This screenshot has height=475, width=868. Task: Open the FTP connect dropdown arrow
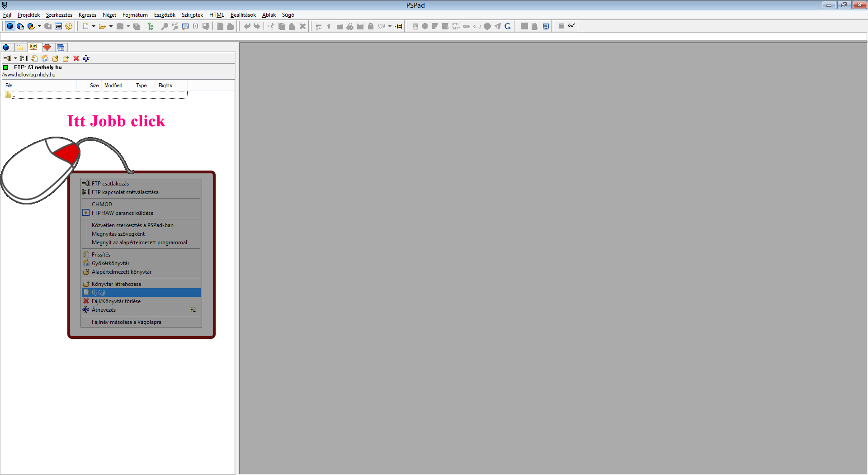[x=15, y=58]
